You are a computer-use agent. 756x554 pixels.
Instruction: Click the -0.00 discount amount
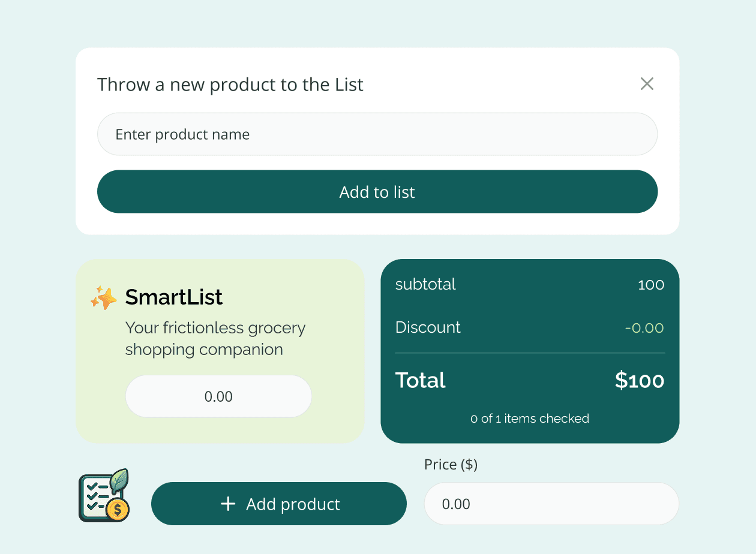[644, 328]
